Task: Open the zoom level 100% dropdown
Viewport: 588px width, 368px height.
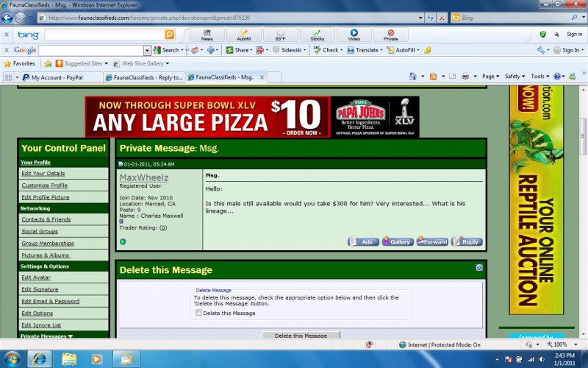Action: (576, 344)
